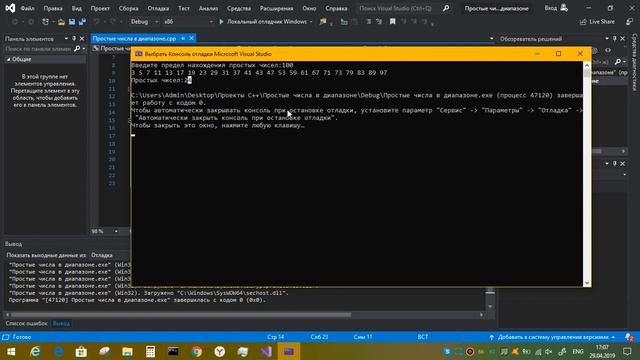
Task: Toggle auto-hide pin on Панель элементов
Action: tap(74, 38)
